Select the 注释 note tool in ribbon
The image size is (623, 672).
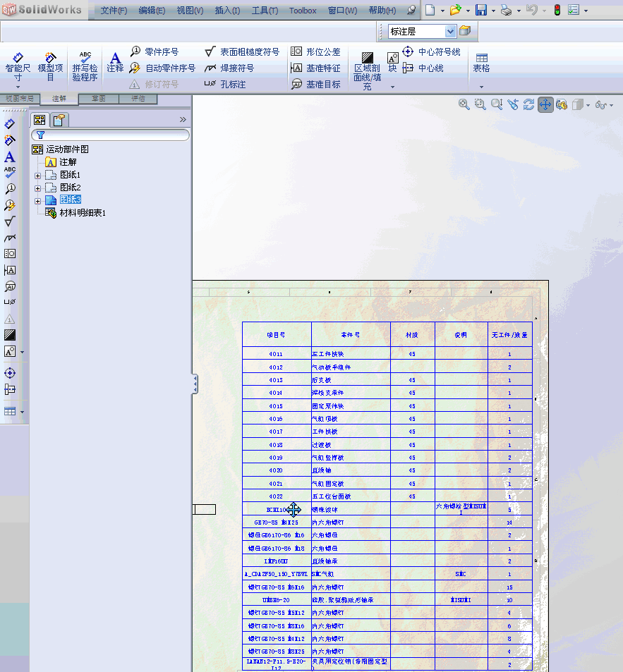click(x=115, y=63)
